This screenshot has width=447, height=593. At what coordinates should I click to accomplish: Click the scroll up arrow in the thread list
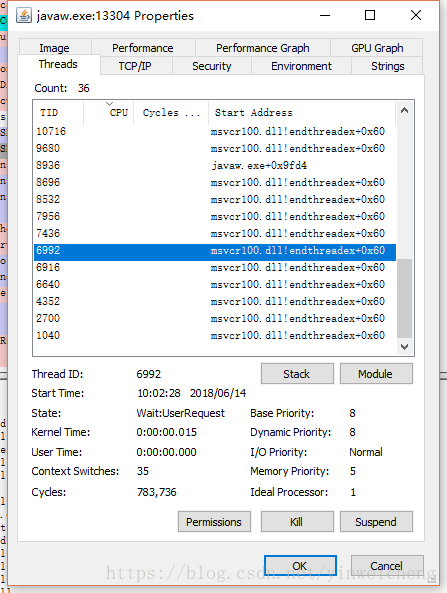point(404,110)
